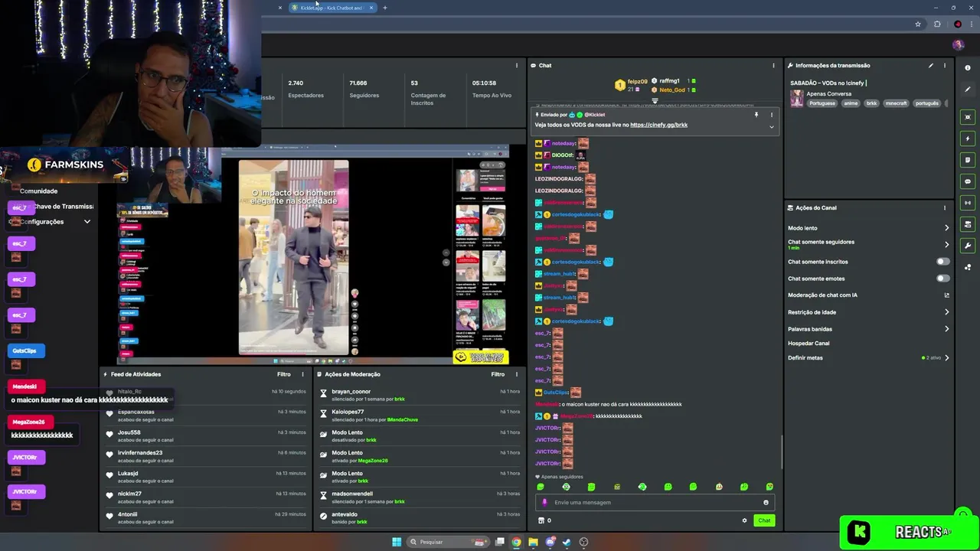Open Filtro in Ações de Moderação
The image size is (980, 551).
(x=498, y=374)
